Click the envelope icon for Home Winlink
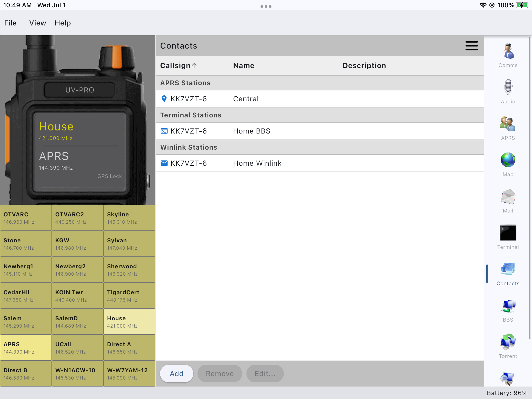Image resolution: width=532 pixels, height=399 pixels. tap(164, 163)
